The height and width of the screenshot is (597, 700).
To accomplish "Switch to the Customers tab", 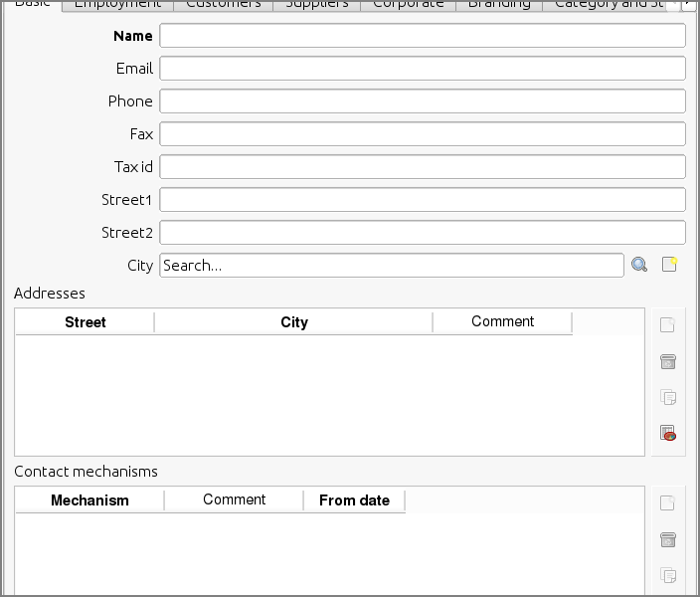I will (223, 4).
